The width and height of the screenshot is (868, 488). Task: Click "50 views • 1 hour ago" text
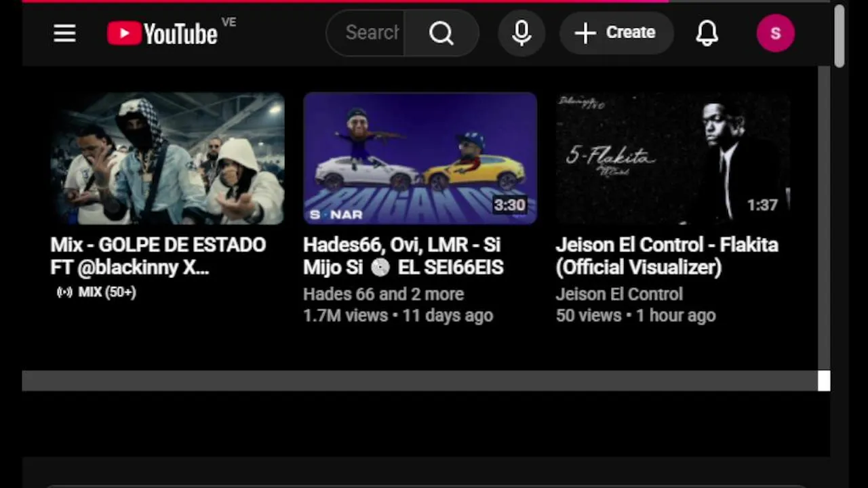(x=635, y=315)
